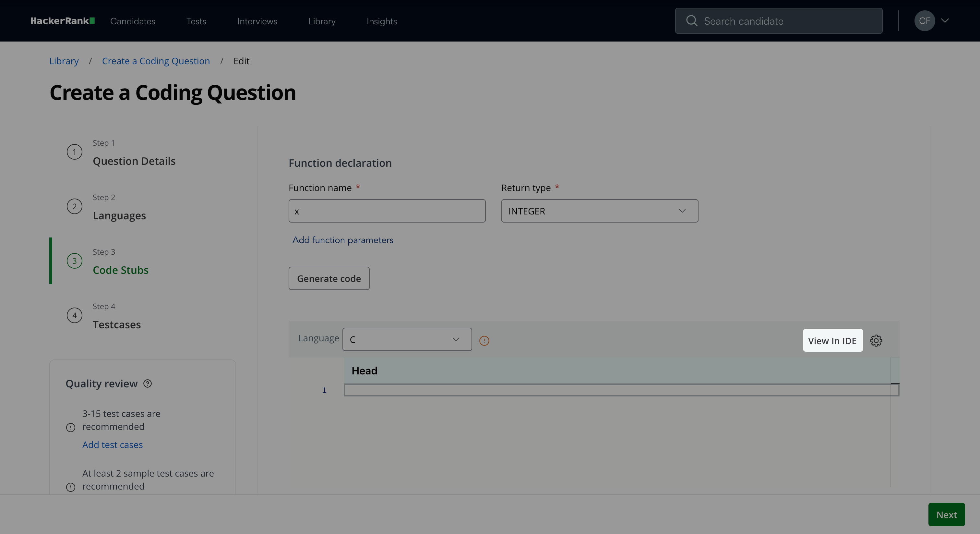Click the orange language warning icon

tap(484, 341)
